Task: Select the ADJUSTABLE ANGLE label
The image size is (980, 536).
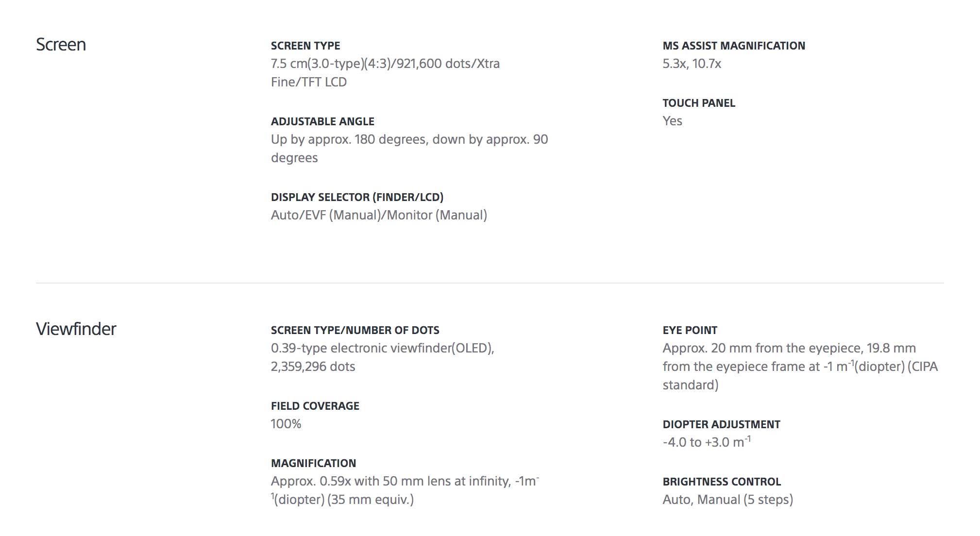Action: 322,121
